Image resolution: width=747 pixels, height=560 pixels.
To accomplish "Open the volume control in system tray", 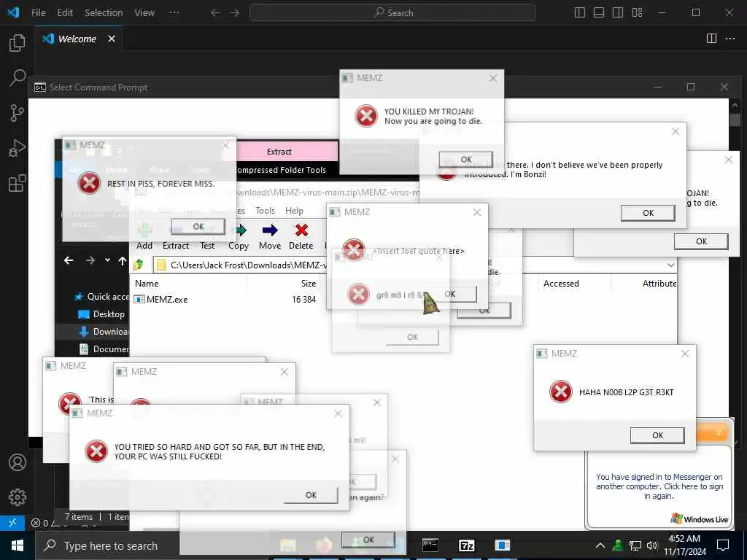I will 652,545.
